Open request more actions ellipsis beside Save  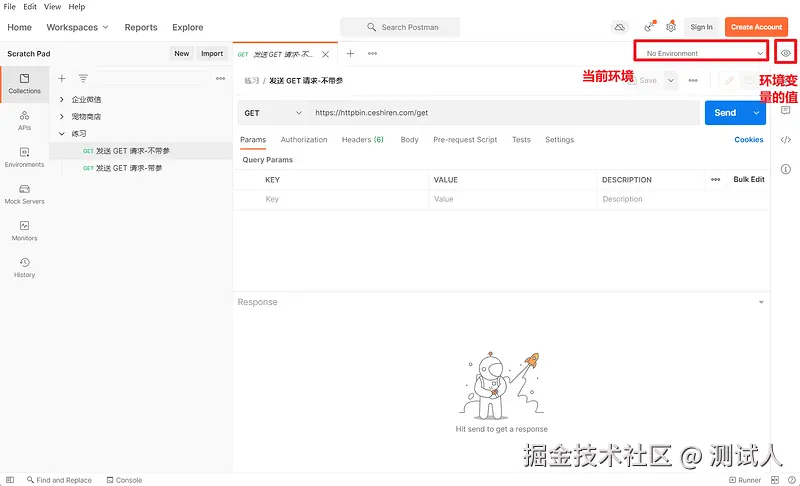(693, 81)
